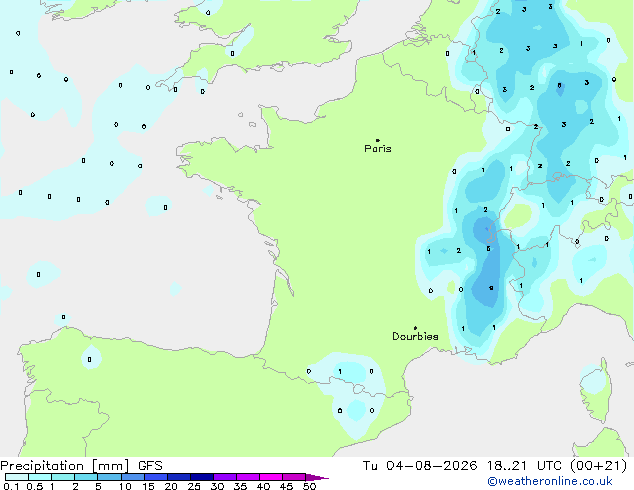Select the 0.5–1 mm legend color swatch
The width and height of the screenshot is (634, 490).
click(40, 477)
